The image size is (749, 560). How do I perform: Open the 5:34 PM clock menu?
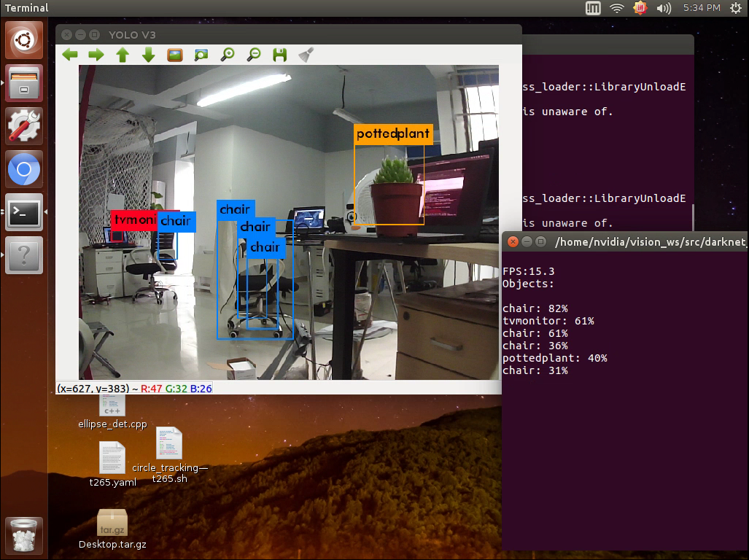pos(702,7)
